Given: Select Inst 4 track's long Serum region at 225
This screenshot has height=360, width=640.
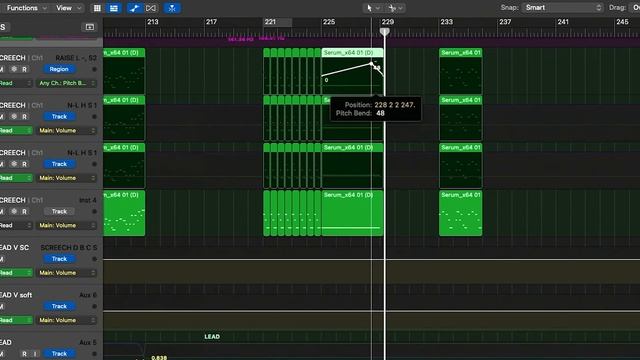Looking at the screenshot, I should click(x=352, y=213).
